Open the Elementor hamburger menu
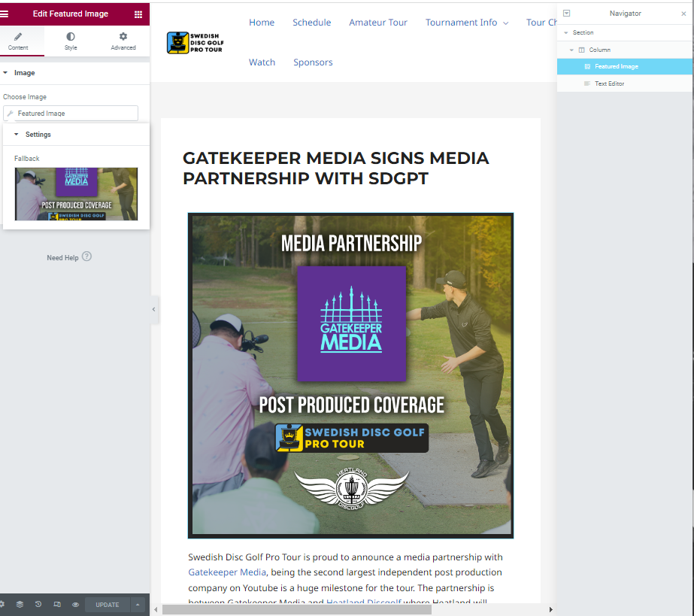Viewport: 694px width, 616px height. (x=4, y=14)
